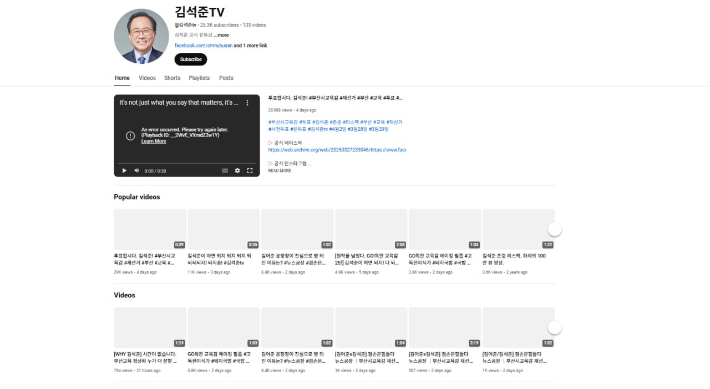
Task: Open the Videos section heading
Action: click(125, 295)
